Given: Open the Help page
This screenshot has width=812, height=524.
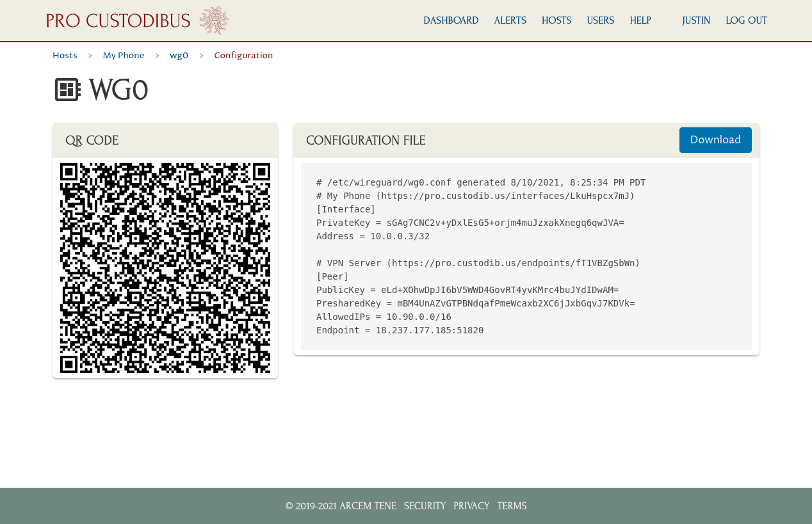Looking at the screenshot, I should [640, 20].
